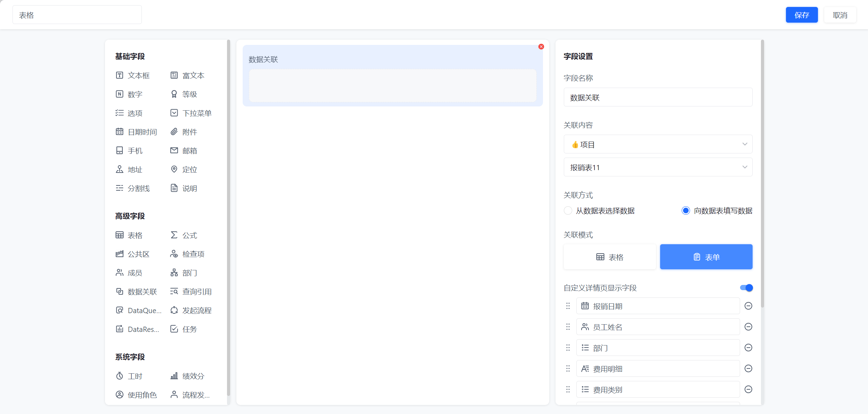Click the field settings panel scrollbar
This screenshot has width=868, height=414.
(762, 174)
